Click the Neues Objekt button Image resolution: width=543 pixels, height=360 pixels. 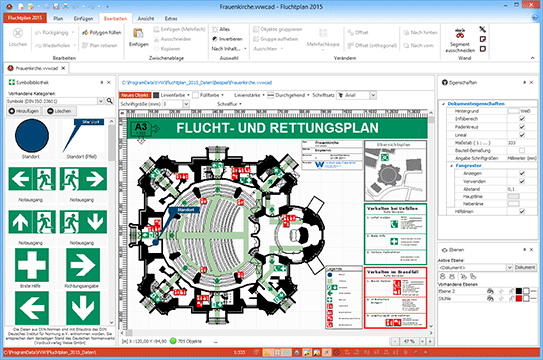(135, 95)
